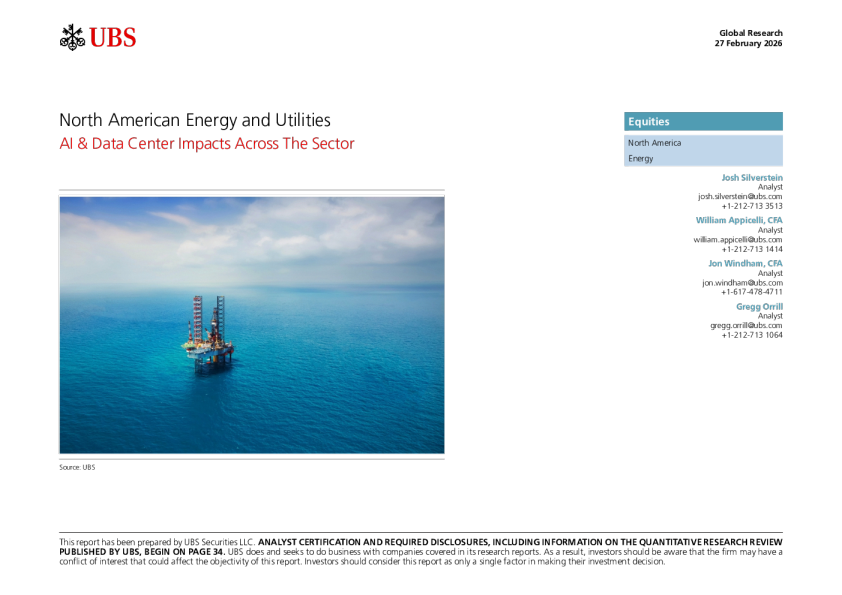Click the open sea right of the rig
This screenshot has height=595, width=842.
pyautogui.click(x=340, y=350)
